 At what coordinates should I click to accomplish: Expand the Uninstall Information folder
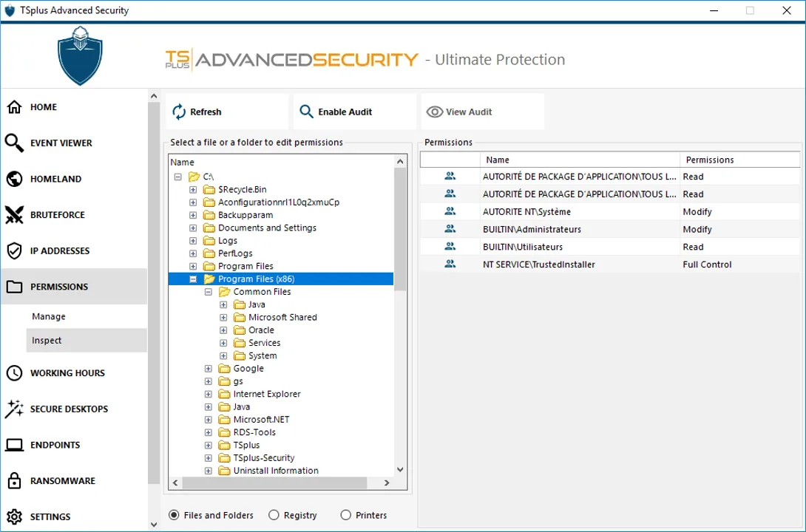209,471
